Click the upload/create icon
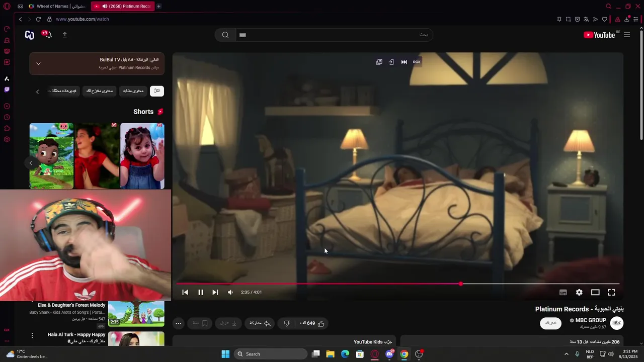This screenshot has height=362, width=644. 65,35
